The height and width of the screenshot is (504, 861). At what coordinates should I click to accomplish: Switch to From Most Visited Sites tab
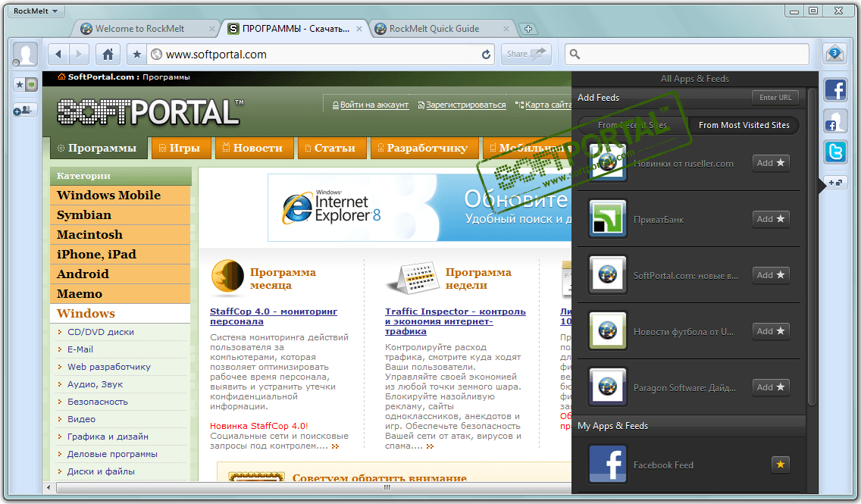click(x=744, y=125)
